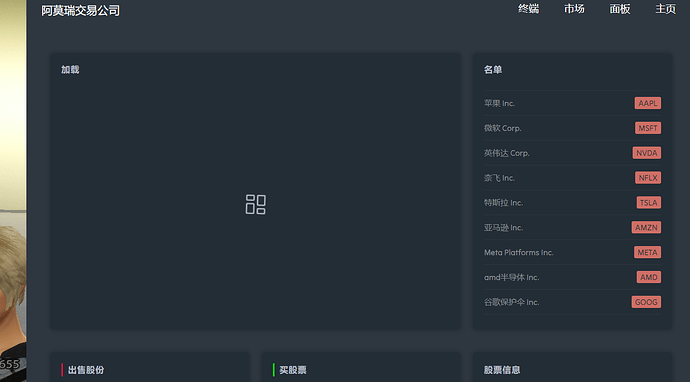Select 苹果 Inc. in the stock list
690x382 pixels.
(x=499, y=103)
